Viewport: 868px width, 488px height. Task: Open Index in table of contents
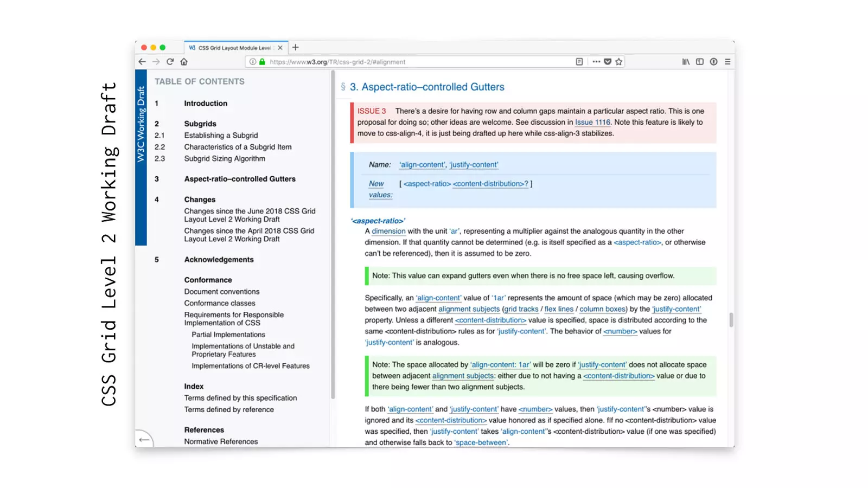click(194, 387)
